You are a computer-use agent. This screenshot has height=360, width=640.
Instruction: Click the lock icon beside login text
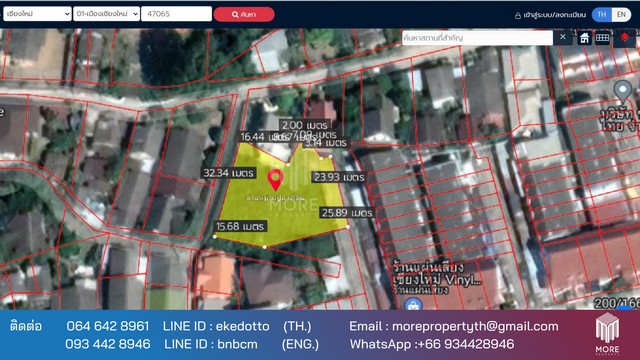[518, 15]
